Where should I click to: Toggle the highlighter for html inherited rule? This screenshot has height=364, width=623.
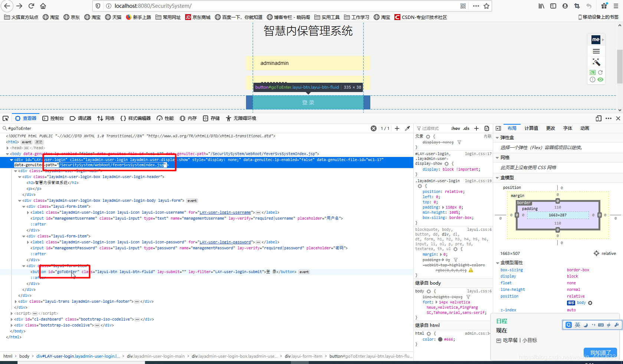coord(429,334)
